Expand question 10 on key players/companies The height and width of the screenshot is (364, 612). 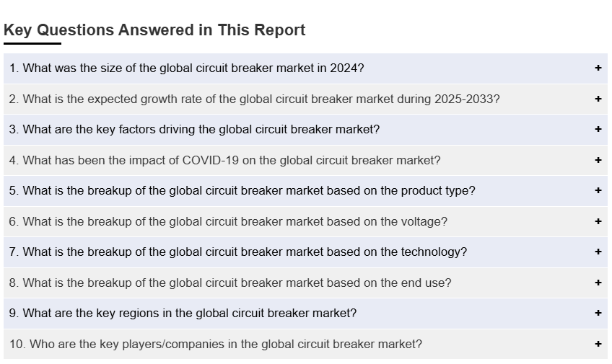(216, 344)
